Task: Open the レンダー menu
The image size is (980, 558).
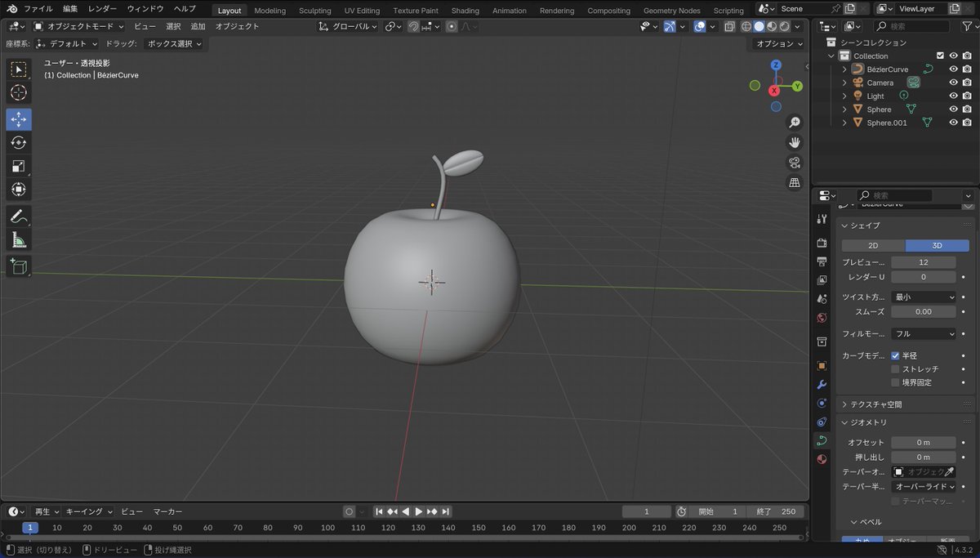Action: pos(102,9)
